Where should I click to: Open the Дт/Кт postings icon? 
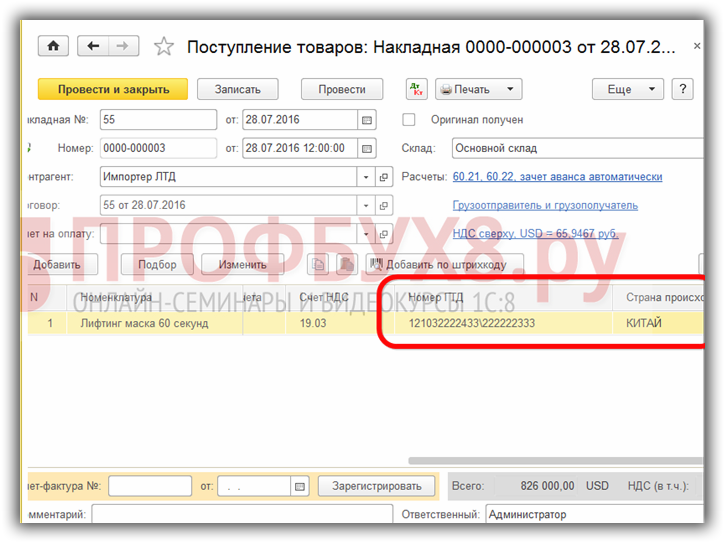coord(417,89)
